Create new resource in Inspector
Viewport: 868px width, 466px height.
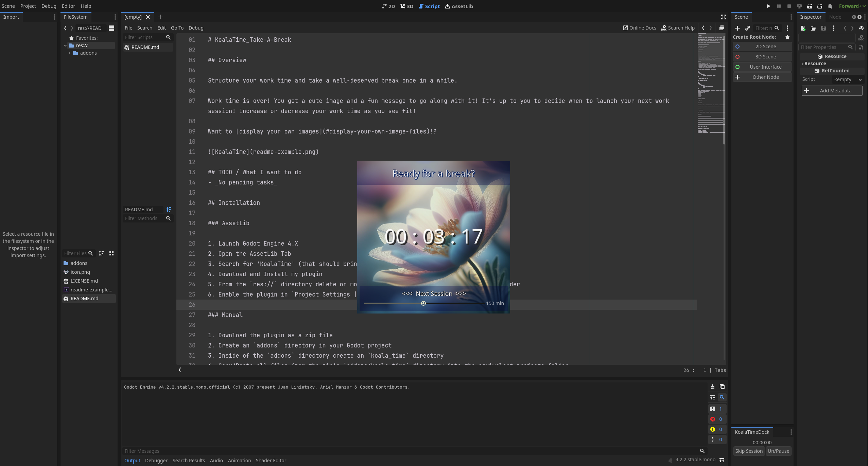click(x=803, y=28)
